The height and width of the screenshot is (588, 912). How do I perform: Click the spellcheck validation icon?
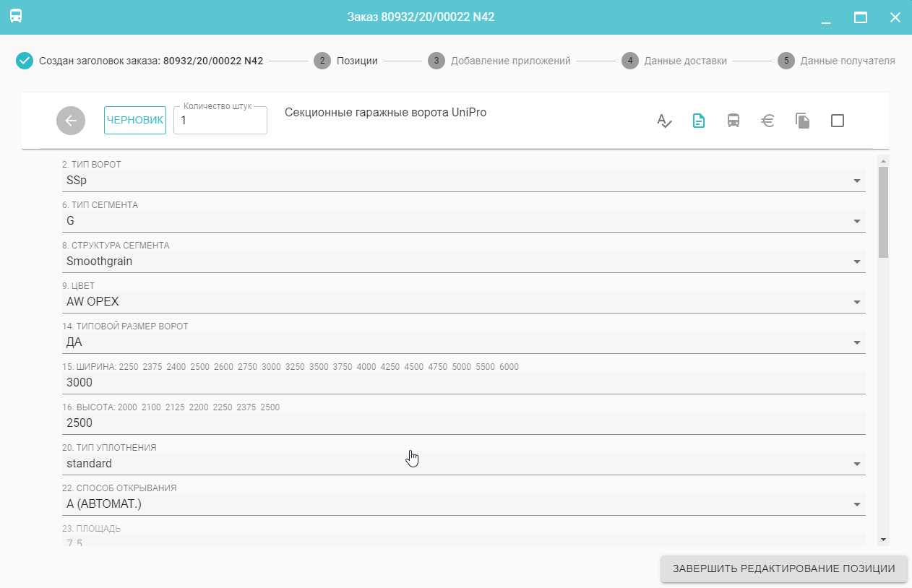(x=664, y=121)
